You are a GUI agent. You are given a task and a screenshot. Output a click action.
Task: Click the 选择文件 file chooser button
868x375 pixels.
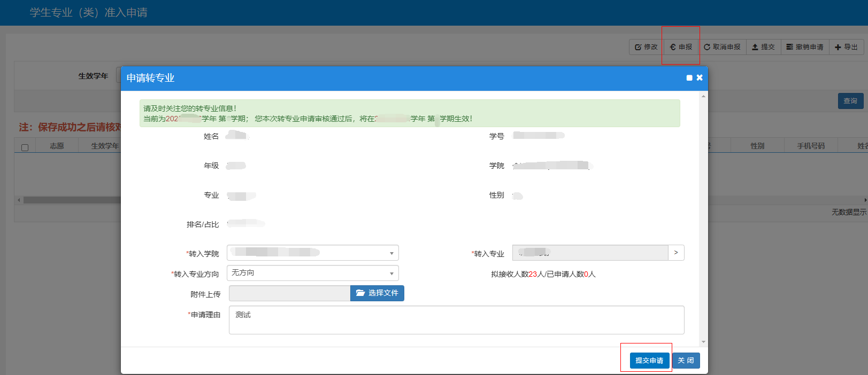coord(377,293)
